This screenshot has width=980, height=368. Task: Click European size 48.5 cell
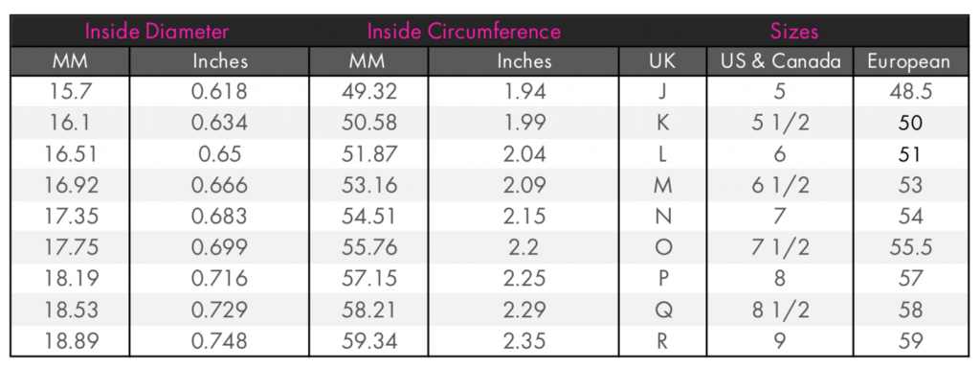(911, 91)
